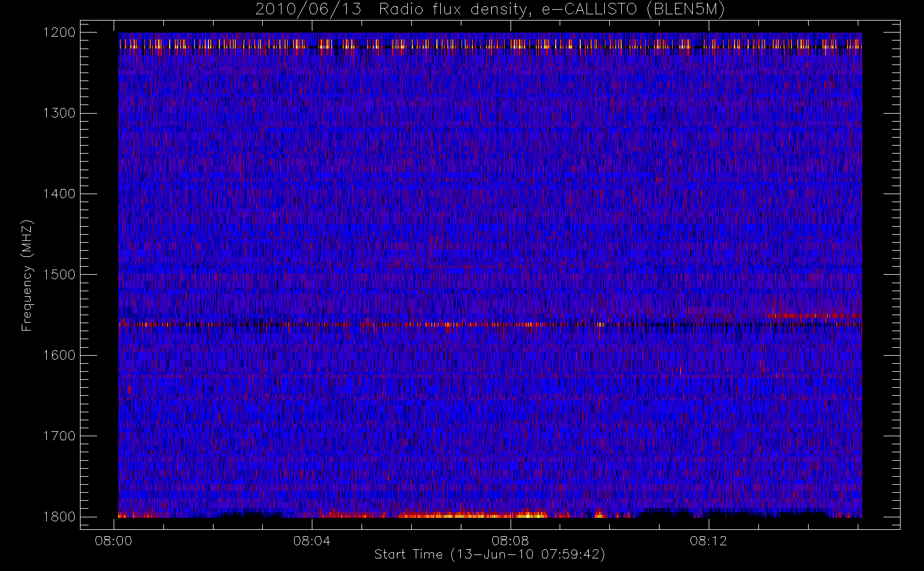Click the 1700 frequency tick label
Screen dimensions: 924x571
(x=59, y=436)
